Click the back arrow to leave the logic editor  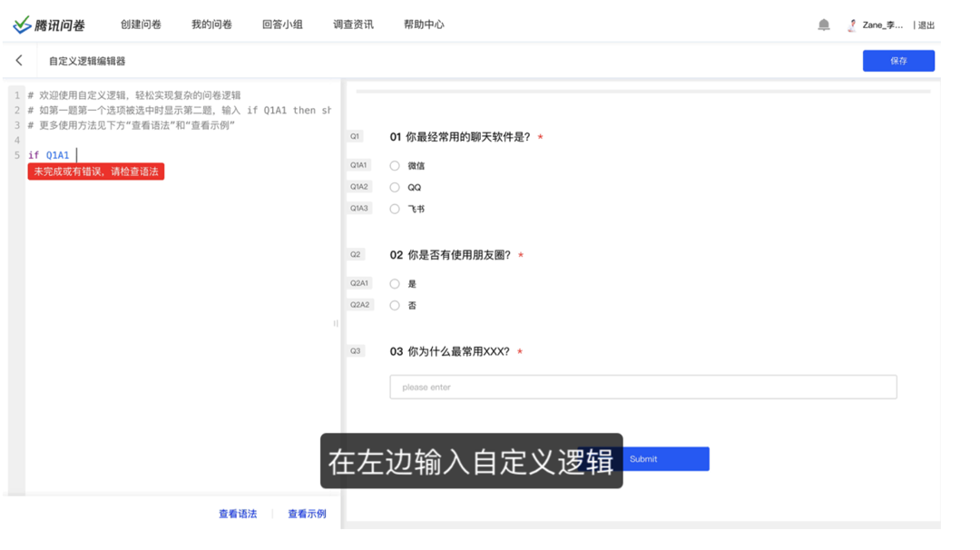[x=20, y=59]
